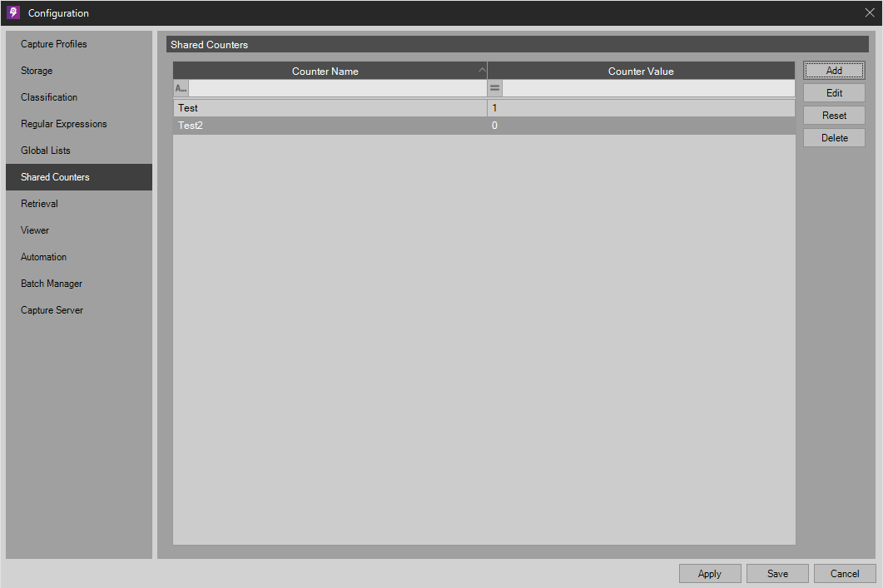Sort by the Counter Value column header
Viewport: 883px width, 588px height.
[x=641, y=71]
